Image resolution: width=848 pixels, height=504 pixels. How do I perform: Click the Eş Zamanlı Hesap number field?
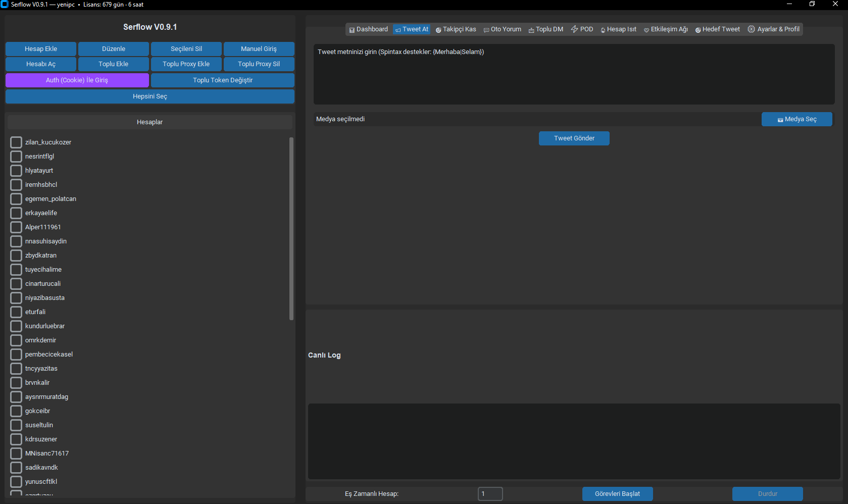coord(490,494)
